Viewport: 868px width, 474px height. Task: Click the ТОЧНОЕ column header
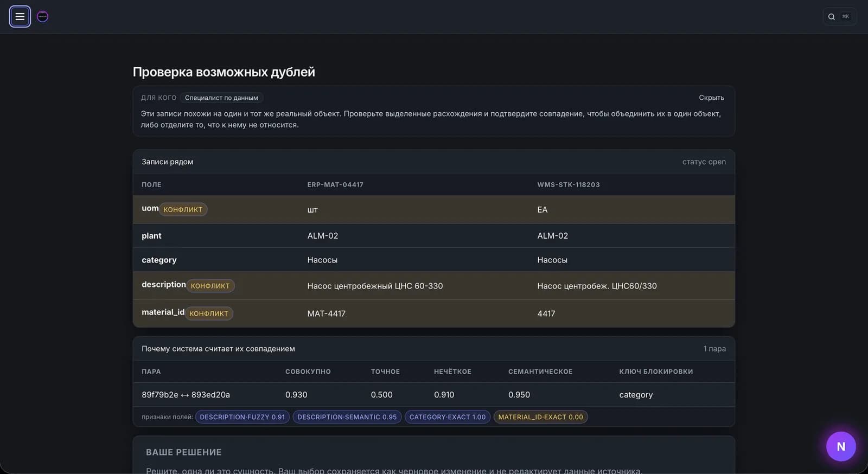pos(385,371)
